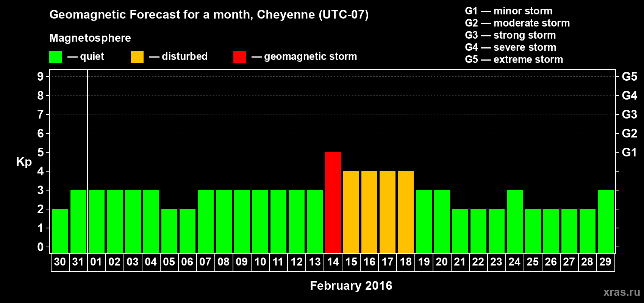Screen dimensions: 644x303
Task: Click the date label 14
Action: coord(333,262)
